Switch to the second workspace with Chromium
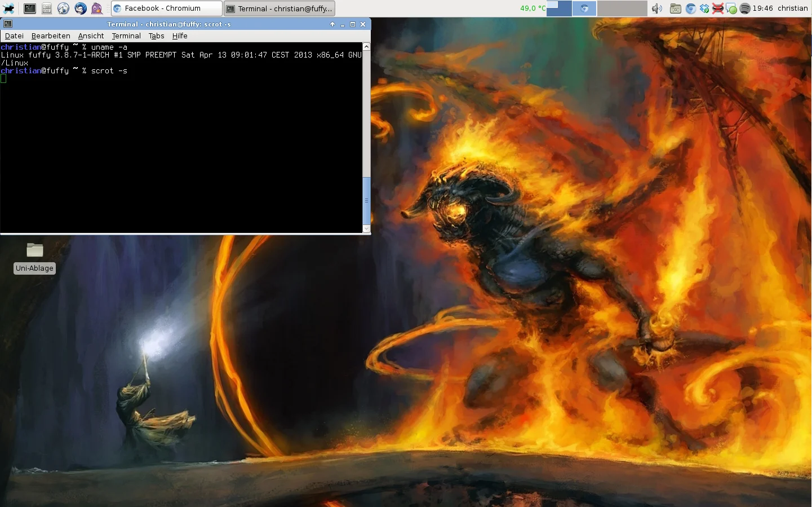Image resolution: width=812 pixels, height=507 pixels. (x=584, y=8)
